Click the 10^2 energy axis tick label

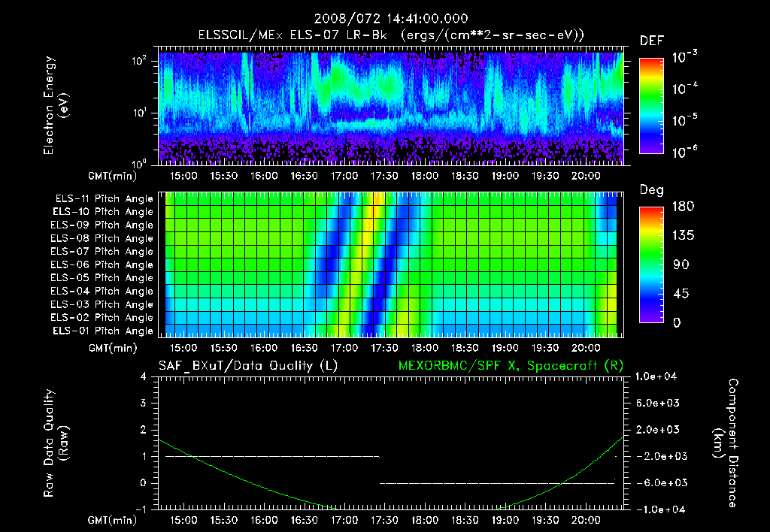coord(139,61)
